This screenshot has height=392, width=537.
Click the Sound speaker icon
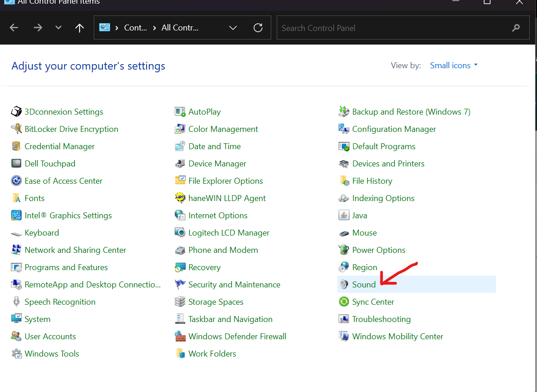(x=344, y=285)
